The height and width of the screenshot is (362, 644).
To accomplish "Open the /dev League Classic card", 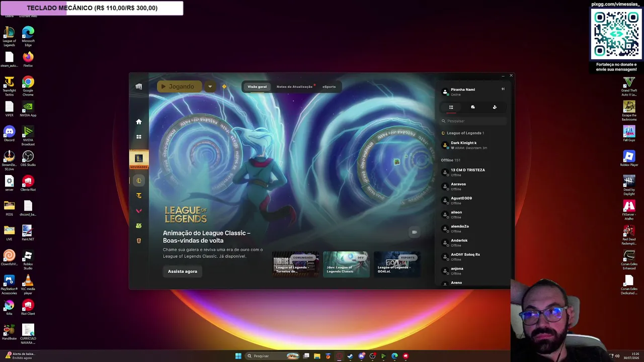I will click(346, 264).
